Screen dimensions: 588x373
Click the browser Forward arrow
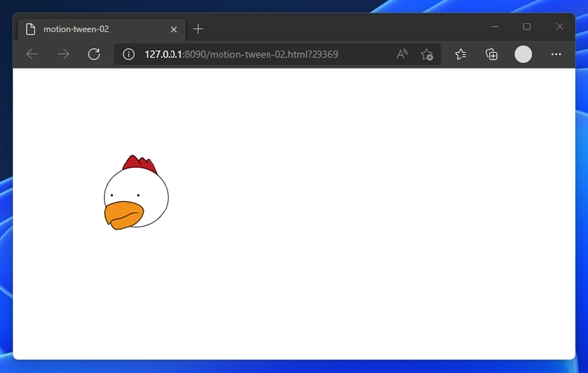pyautogui.click(x=63, y=54)
